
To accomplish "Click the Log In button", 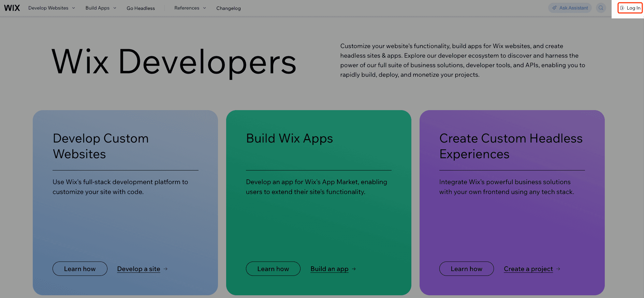I will 630,8.
